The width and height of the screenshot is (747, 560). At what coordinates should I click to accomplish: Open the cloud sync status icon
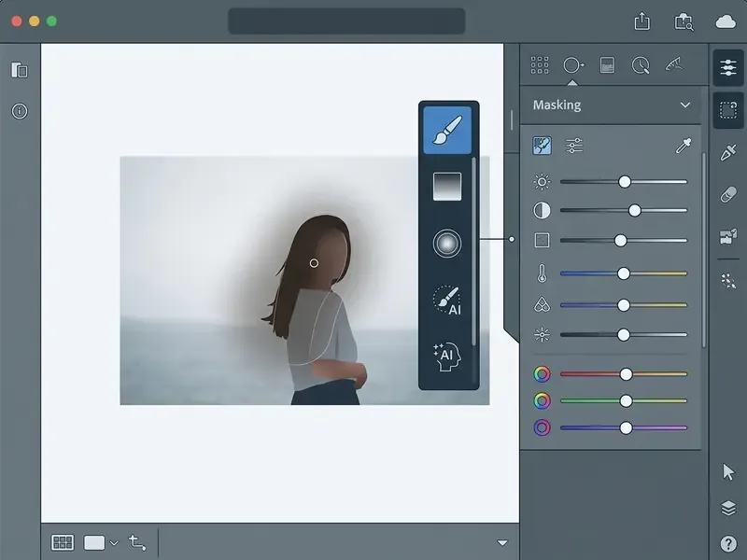coord(726,21)
